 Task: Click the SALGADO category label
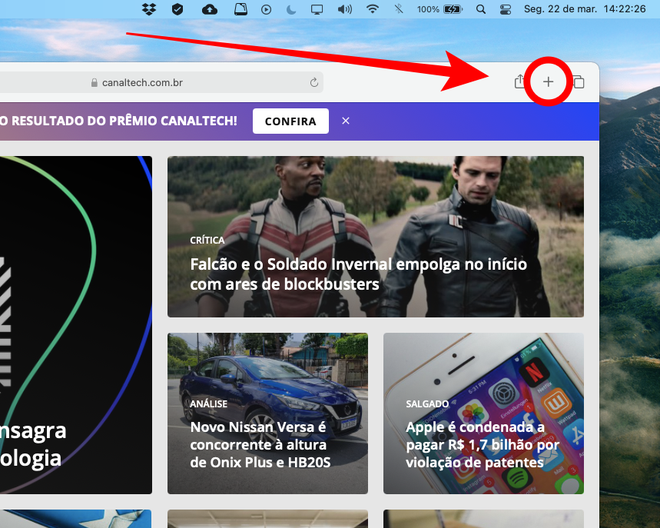(x=427, y=404)
